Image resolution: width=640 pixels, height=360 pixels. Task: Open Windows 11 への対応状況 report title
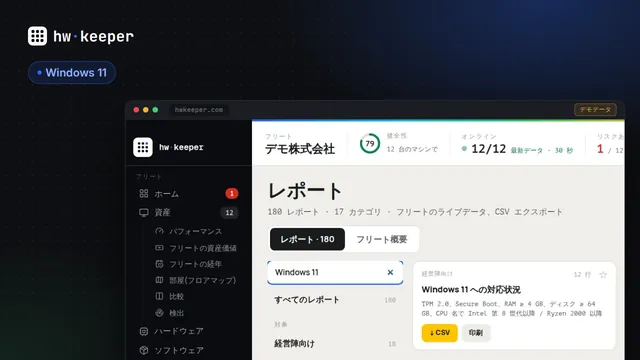point(471,290)
